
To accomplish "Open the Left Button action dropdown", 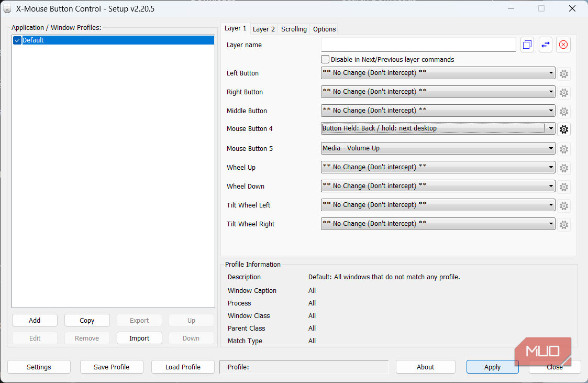I will [438, 73].
